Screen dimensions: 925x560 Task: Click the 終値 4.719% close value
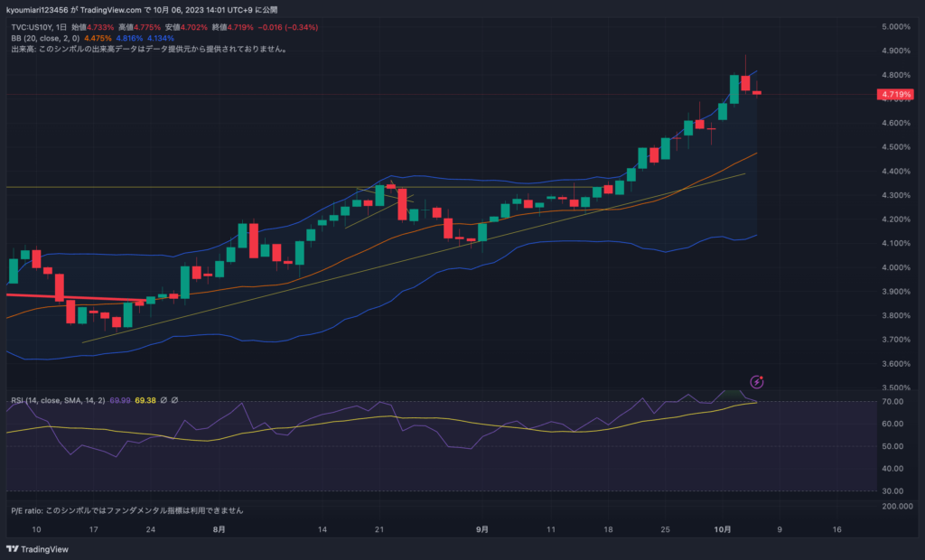(232, 27)
